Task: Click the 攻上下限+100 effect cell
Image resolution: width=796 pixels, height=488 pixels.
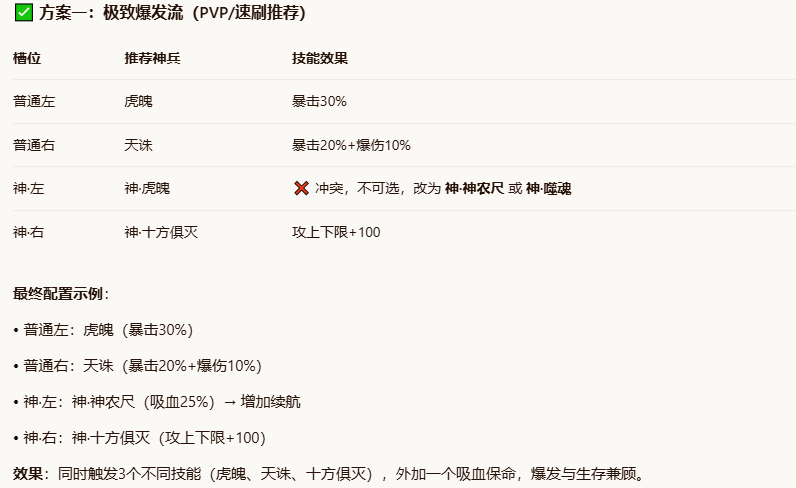Action: coord(336,232)
